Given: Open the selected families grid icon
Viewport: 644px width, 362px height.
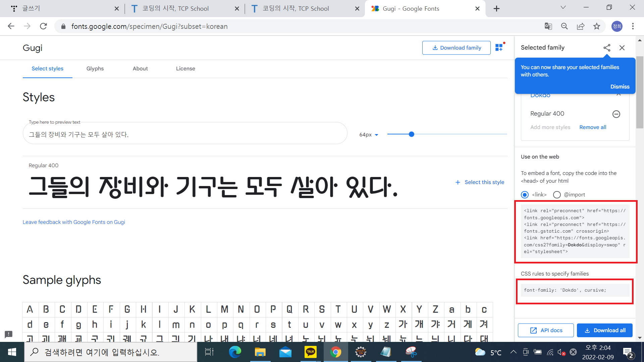Looking at the screenshot, I should tap(499, 48).
